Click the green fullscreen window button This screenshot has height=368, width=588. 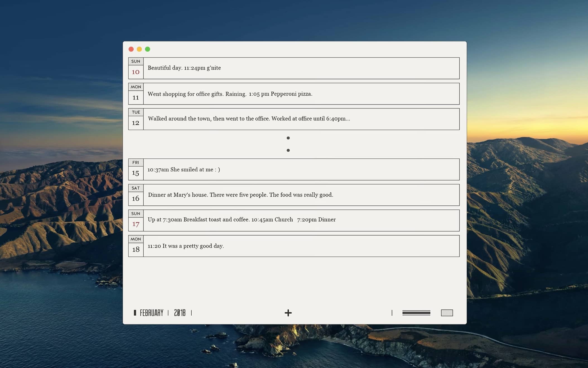click(148, 49)
